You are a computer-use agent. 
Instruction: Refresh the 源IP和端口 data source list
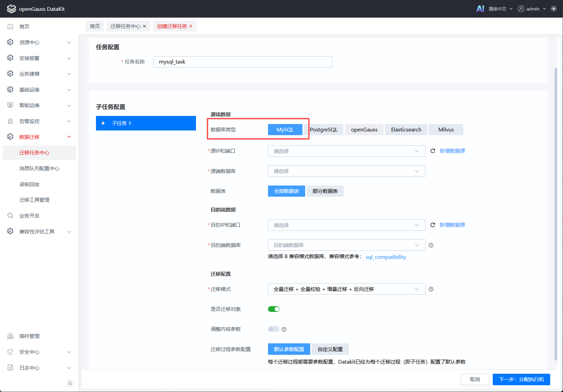pos(433,151)
